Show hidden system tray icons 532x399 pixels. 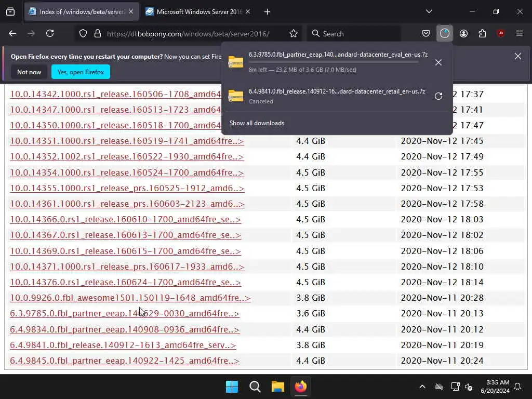[x=422, y=387]
